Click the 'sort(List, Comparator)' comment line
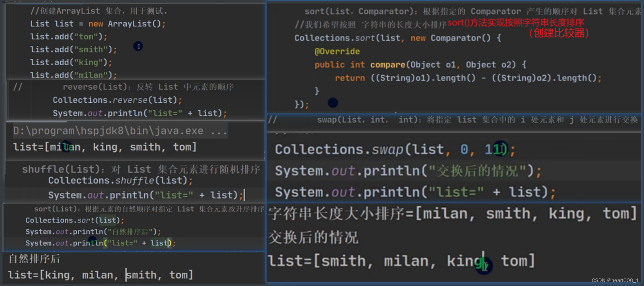 click(x=473, y=11)
